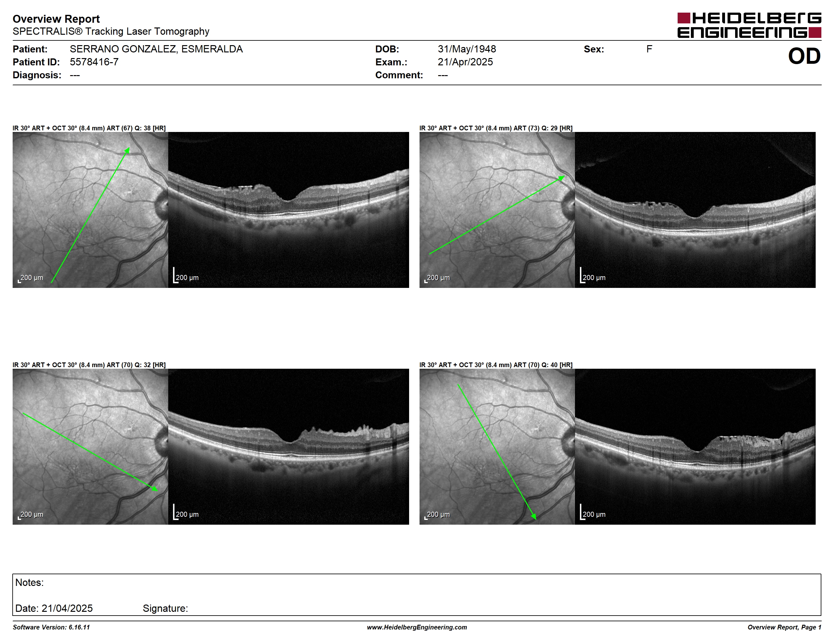This screenshot has width=834, height=644.
Task: Select Patient ID value 5578416-7
Action: 94,62
